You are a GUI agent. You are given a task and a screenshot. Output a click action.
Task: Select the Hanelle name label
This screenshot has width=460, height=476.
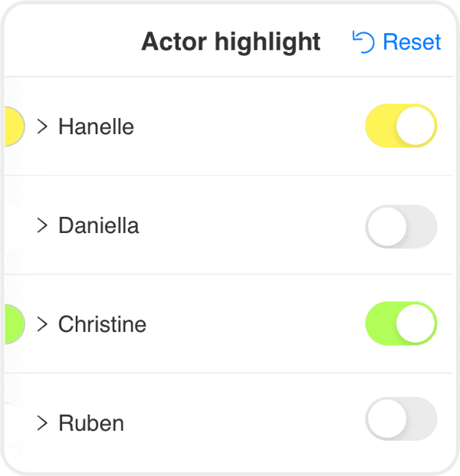pos(96,126)
